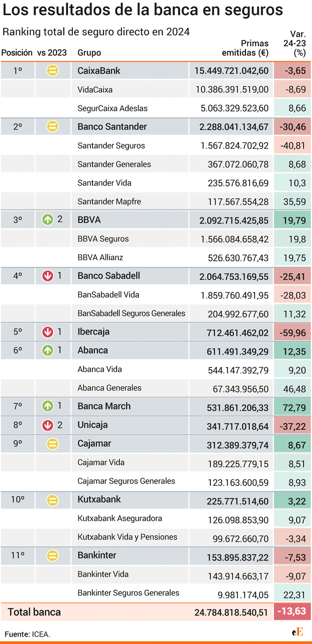Click the VidaCaixa row name
Viewport: 312px width, 644px height.
click(x=95, y=90)
